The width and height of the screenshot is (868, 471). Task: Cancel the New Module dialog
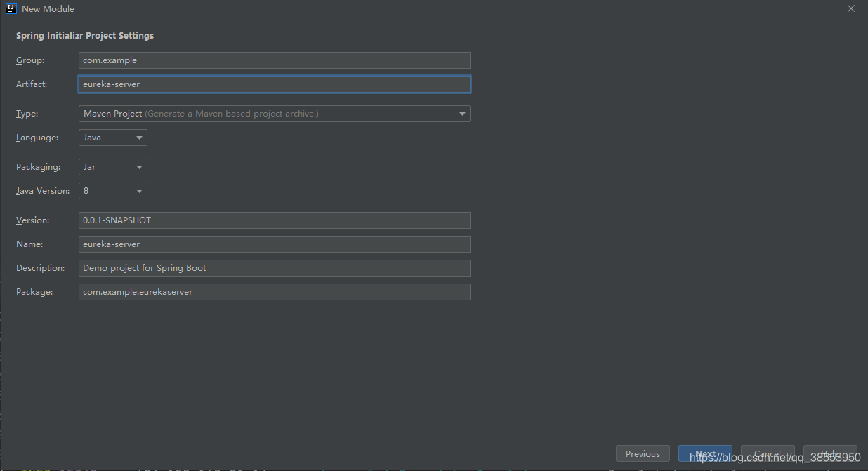coord(768,453)
